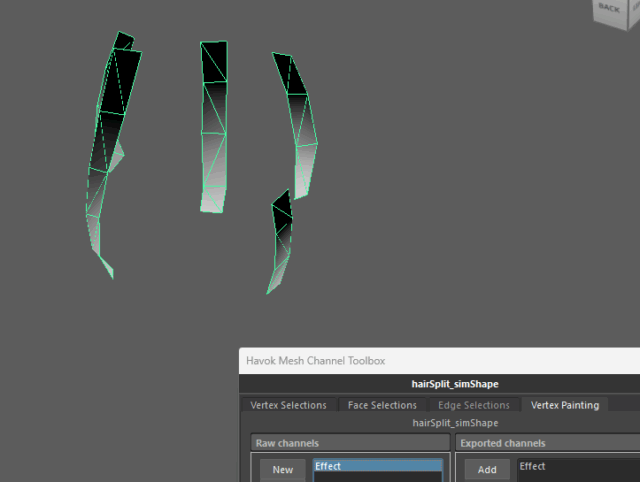Image resolution: width=640 pixels, height=482 pixels.
Task: Select Effect in the Raw channels list
Action: coord(378,466)
